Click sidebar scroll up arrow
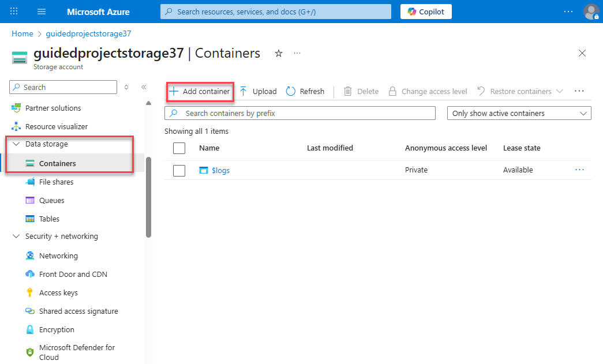 point(148,103)
